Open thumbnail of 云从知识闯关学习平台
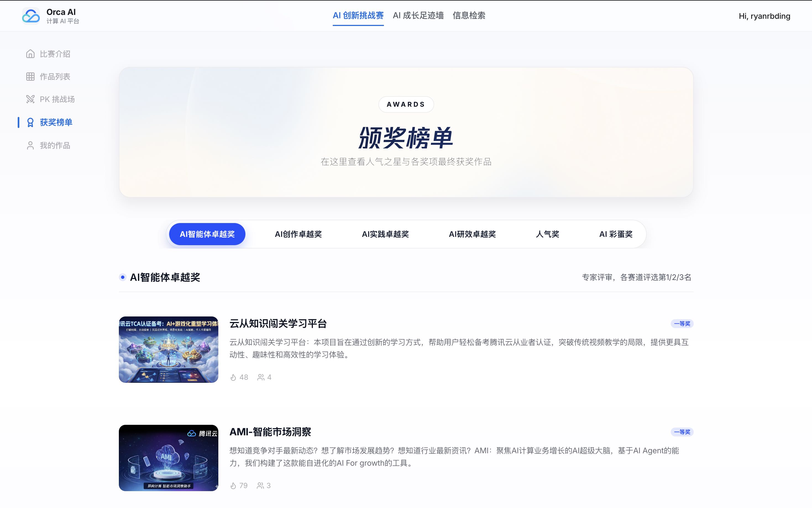The image size is (812, 508). tap(169, 349)
